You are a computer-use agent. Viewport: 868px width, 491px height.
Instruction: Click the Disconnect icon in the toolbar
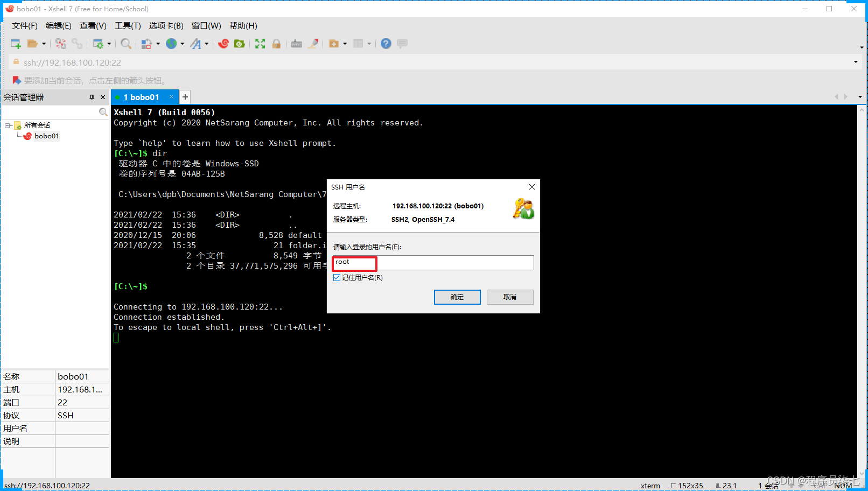tap(61, 44)
